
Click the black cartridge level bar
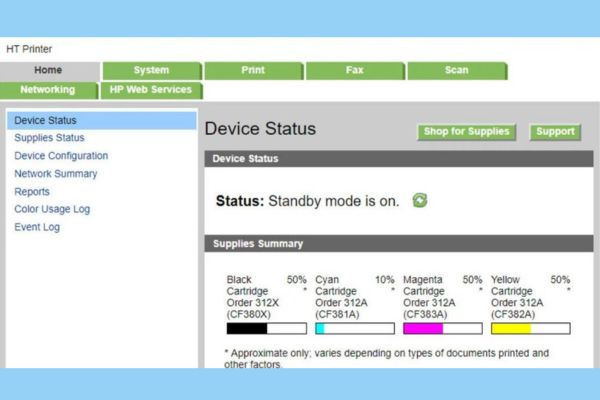pyautogui.click(x=267, y=328)
